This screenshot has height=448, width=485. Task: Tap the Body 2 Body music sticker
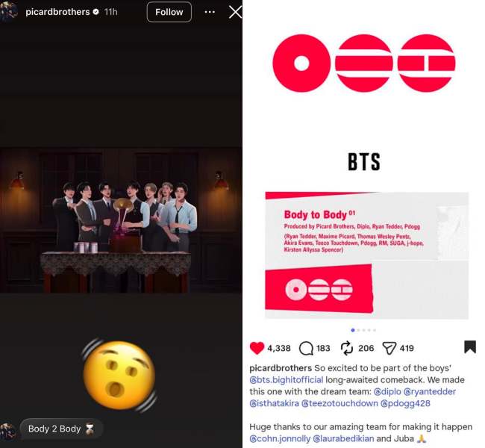click(61, 429)
